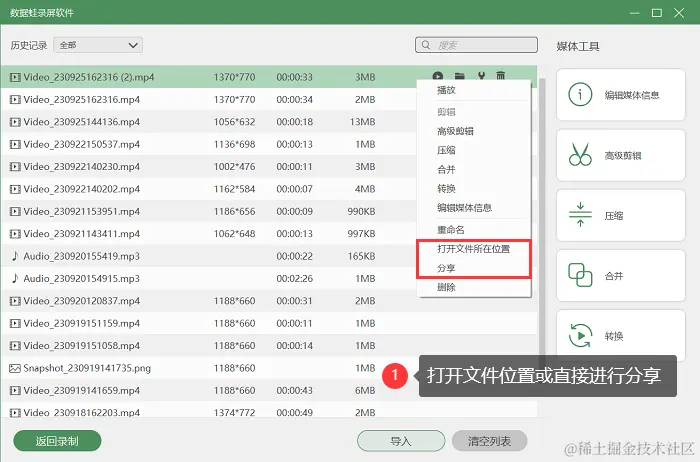
Task: Click music note icon of Audio_230920154915.mp3
Action: pyautogui.click(x=15, y=278)
